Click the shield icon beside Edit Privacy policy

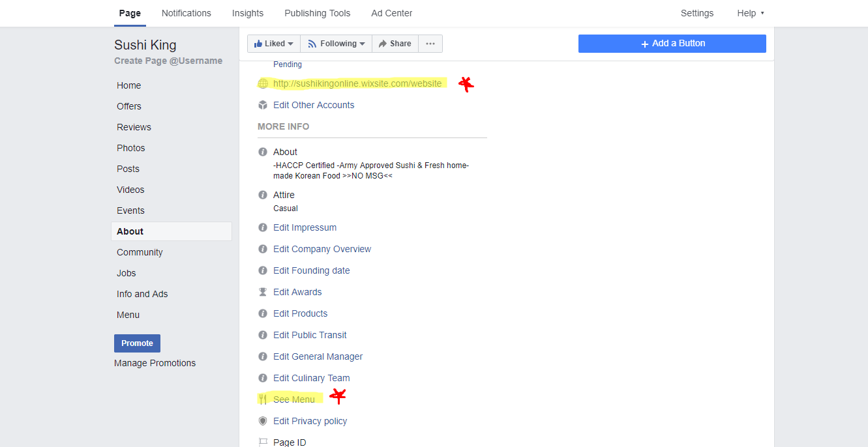[x=263, y=421]
